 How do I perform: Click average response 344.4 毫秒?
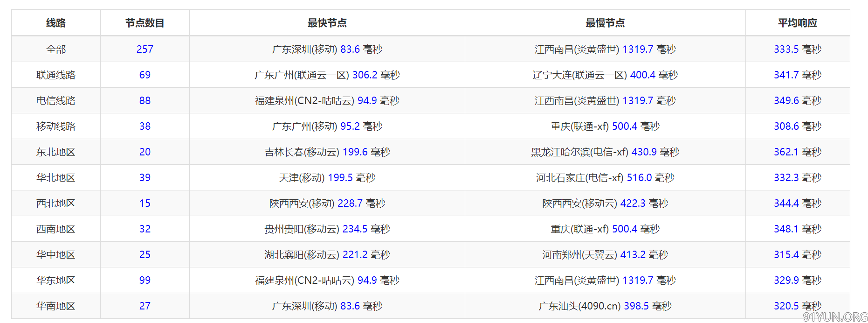tap(798, 203)
